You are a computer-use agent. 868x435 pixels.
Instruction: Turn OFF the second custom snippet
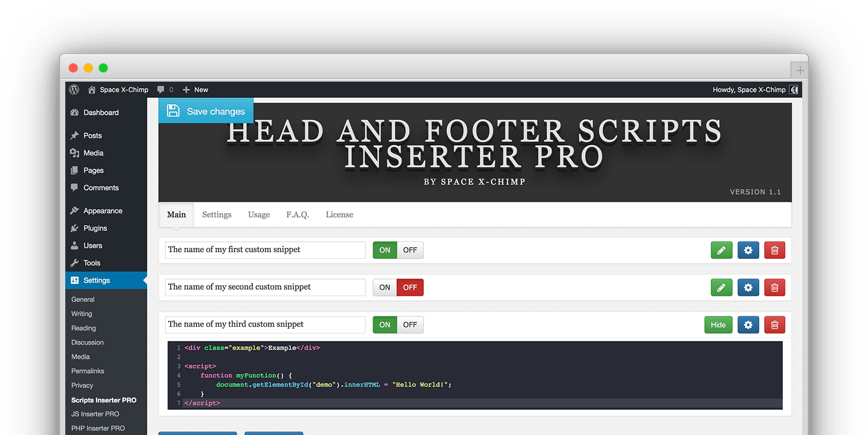(x=410, y=288)
